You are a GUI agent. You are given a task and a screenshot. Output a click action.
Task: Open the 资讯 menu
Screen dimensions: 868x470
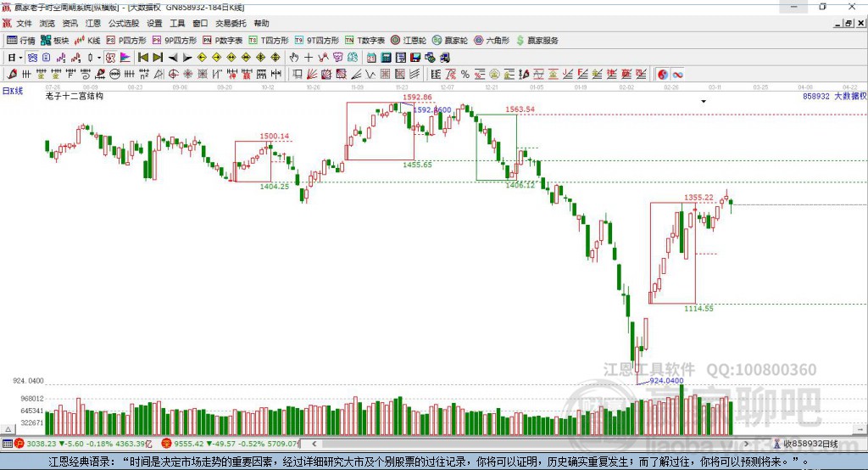(70, 23)
